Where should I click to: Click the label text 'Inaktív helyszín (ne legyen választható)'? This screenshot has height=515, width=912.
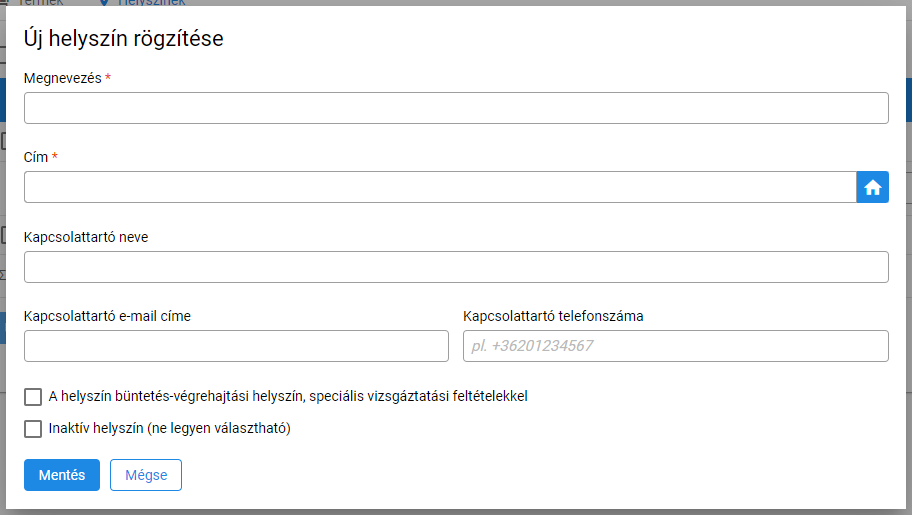(169, 428)
